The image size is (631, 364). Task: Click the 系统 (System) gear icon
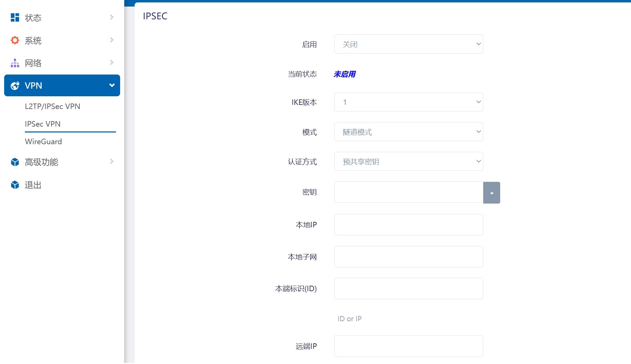point(14,40)
